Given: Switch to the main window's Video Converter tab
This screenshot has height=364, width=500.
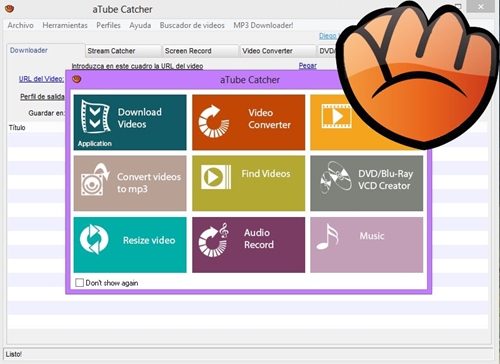Looking at the screenshot, I should pos(278,51).
